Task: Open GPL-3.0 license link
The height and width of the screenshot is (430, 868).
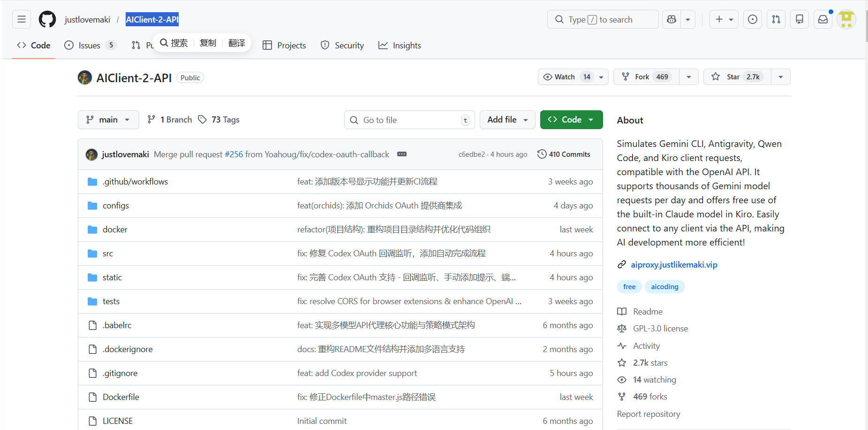Action: pos(653,329)
